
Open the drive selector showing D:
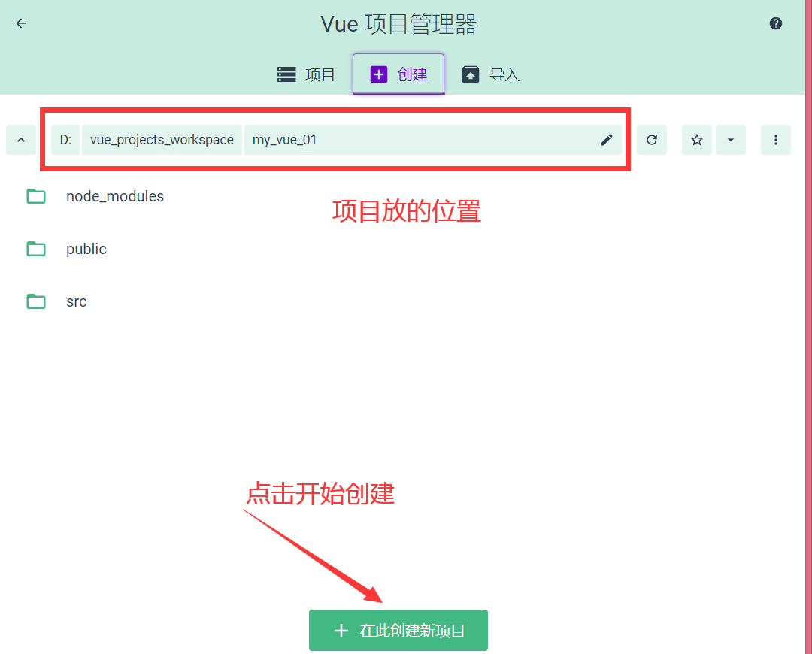65,140
